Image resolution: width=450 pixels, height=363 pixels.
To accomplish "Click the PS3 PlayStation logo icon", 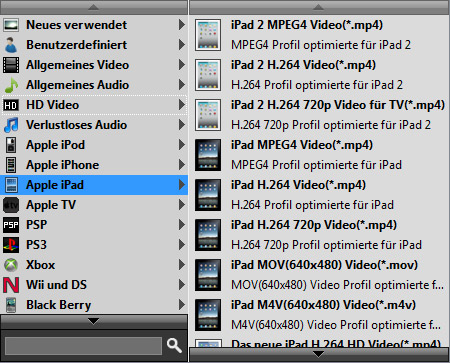I will (x=11, y=245).
